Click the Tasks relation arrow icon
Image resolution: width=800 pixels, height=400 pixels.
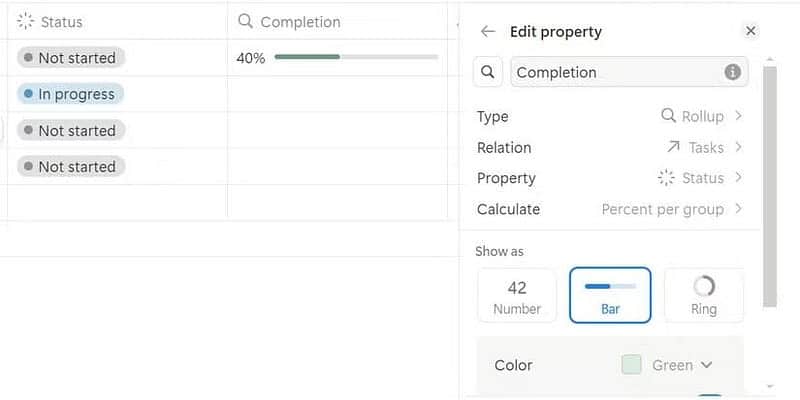coord(674,147)
